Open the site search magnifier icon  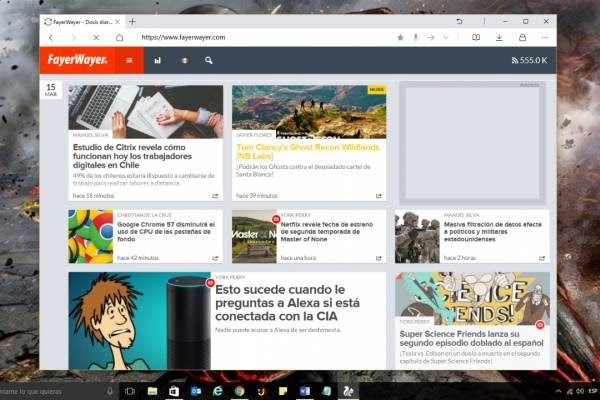[209, 60]
